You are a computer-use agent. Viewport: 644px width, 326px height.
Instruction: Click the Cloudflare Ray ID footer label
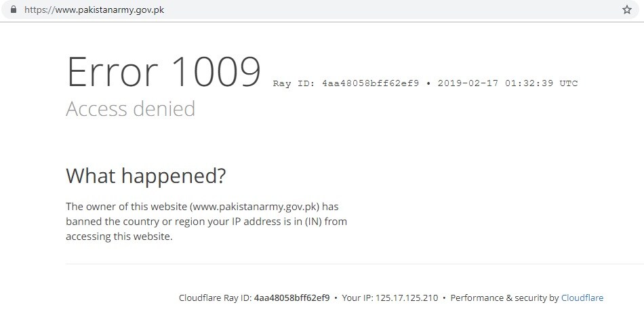point(215,298)
